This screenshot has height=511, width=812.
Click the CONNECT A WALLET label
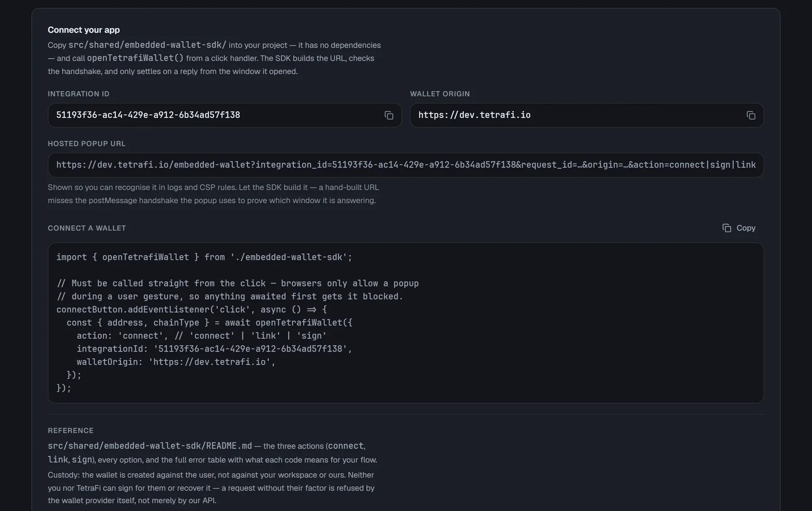coord(87,228)
